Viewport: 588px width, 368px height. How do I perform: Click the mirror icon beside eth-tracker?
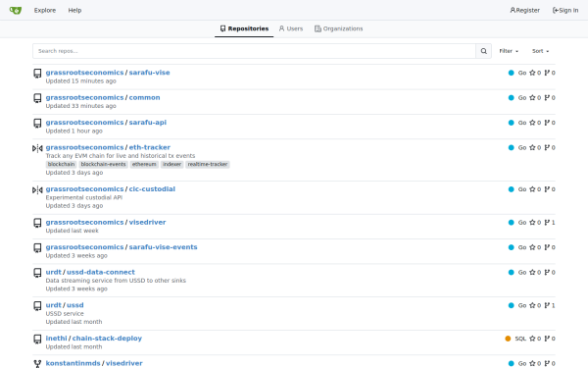pyautogui.click(x=37, y=148)
